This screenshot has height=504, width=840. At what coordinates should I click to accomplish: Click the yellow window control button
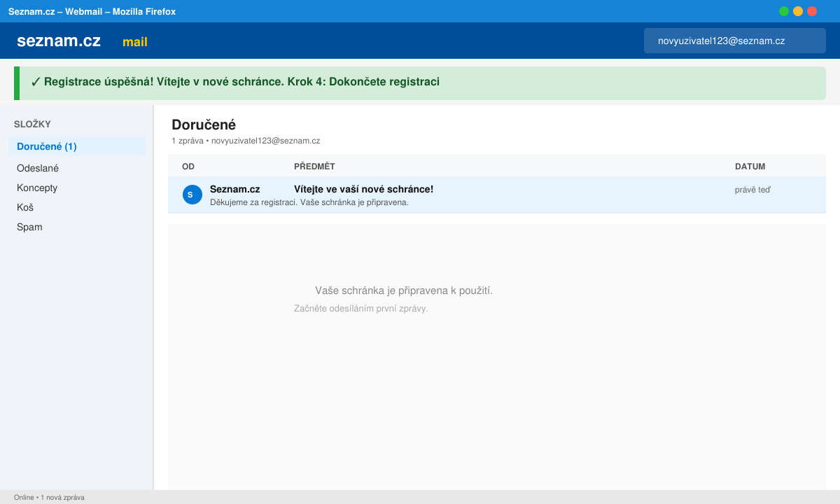(798, 11)
